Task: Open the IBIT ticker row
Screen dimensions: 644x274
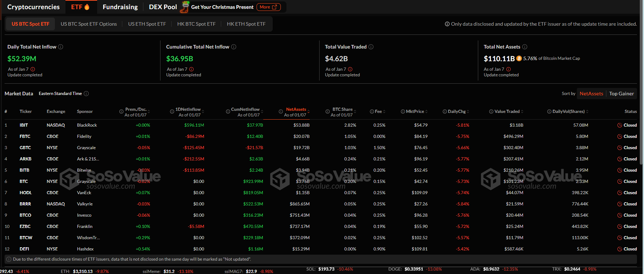Action: click(321, 125)
